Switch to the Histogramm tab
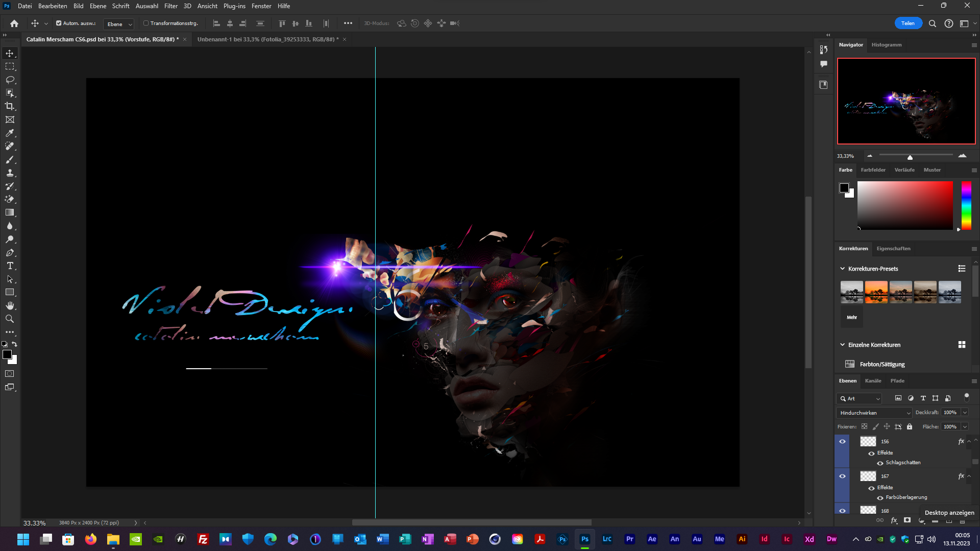This screenshot has width=980, height=551. [x=886, y=45]
